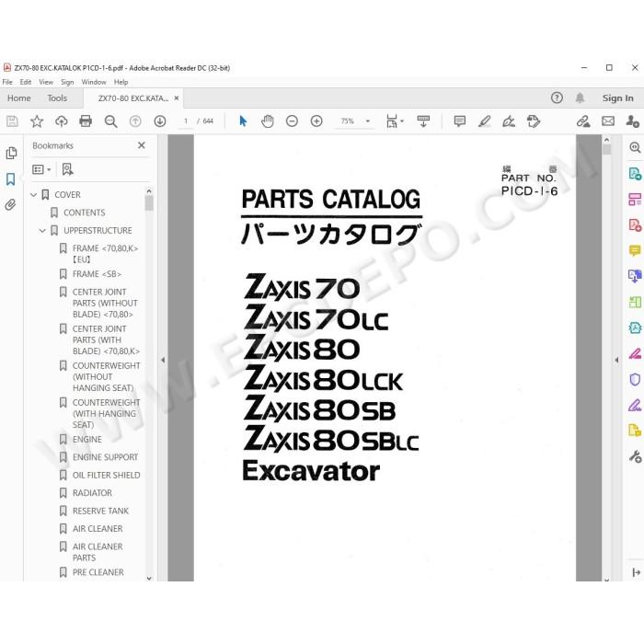This screenshot has height=644, width=644.
Task: Open the File menu
Action: click(x=7, y=82)
